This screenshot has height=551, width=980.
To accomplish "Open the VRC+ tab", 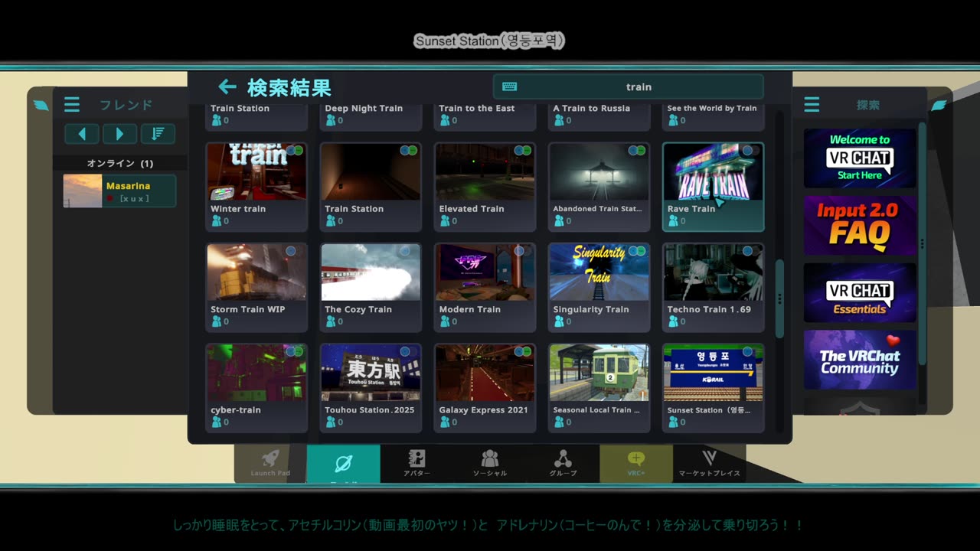I will tap(636, 463).
